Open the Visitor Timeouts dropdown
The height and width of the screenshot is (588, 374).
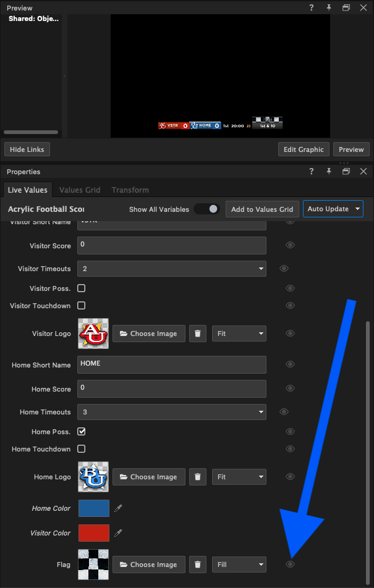coord(172,269)
